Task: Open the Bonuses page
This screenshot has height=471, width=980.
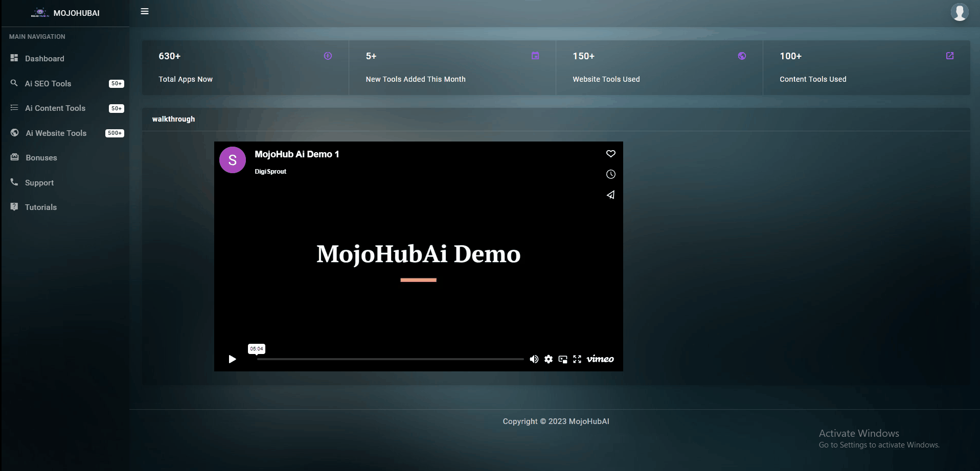Action: (41, 158)
